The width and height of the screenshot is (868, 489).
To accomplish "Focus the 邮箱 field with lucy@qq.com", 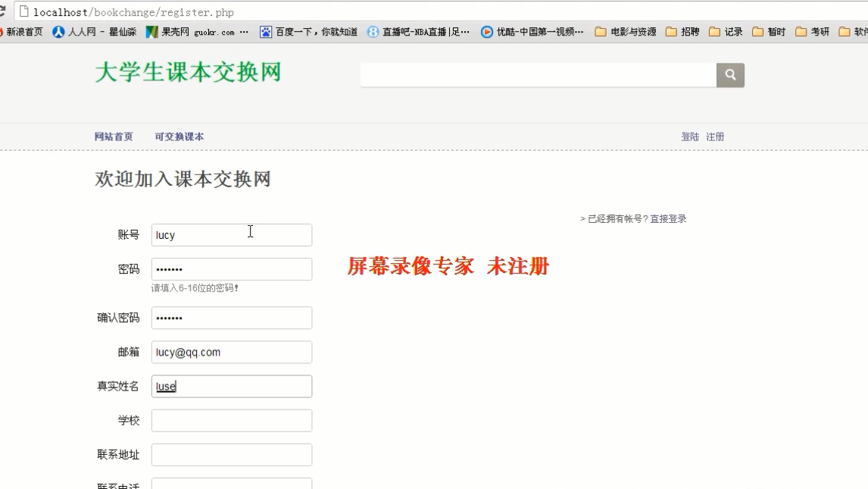I will click(232, 353).
